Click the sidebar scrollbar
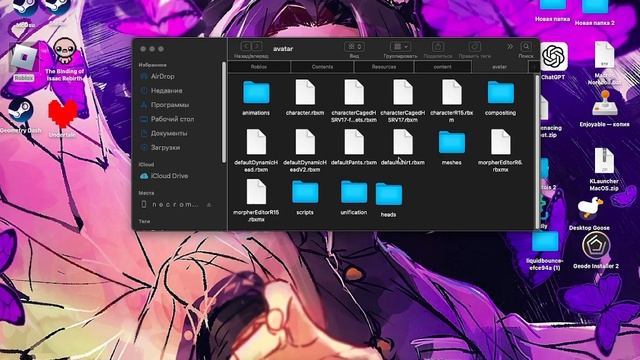Screen dimensions: 640x360 click(224, 112)
